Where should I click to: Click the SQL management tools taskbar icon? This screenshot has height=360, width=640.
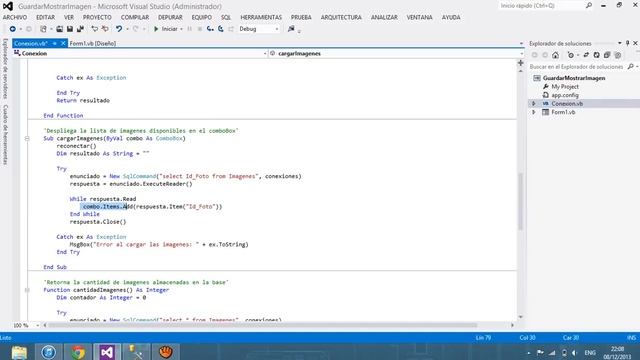pyautogui.click(x=136, y=352)
